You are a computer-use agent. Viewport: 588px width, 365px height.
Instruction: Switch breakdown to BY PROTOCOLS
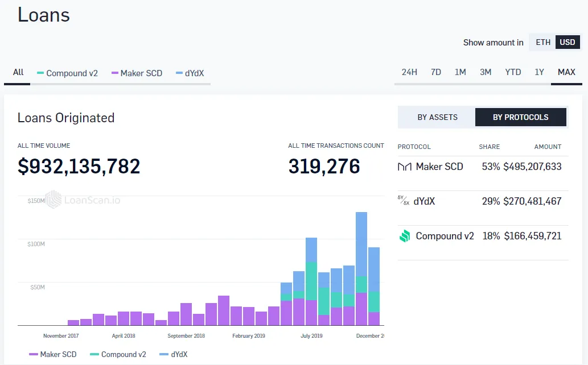520,117
